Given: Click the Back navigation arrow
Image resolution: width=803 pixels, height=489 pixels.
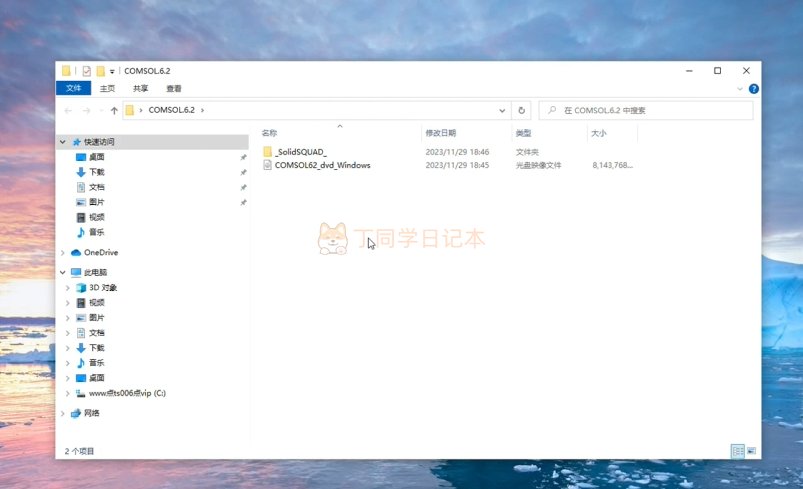Looking at the screenshot, I should [68, 110].
